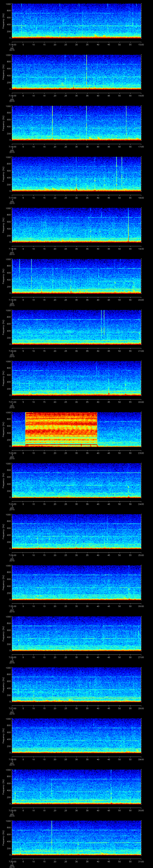Select the spectrogram panel starting at 7:23:00
153x868 pixels.
tap(77, 480)
